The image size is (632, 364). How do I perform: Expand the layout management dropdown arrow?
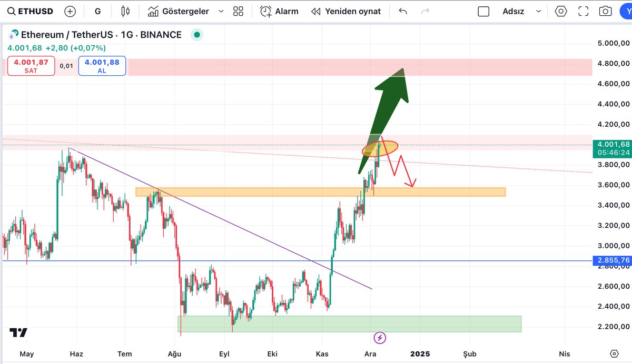[538, 11]
